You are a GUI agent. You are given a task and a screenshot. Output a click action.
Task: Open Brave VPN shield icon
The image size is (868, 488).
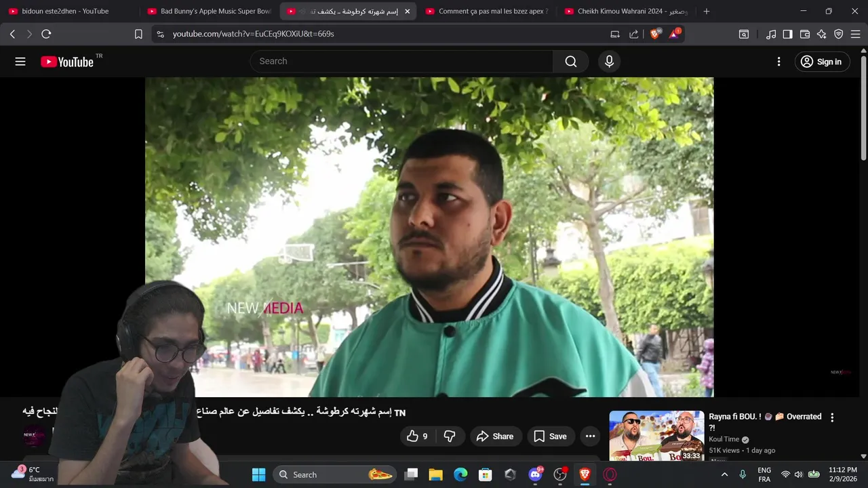(x=839, y=34)
